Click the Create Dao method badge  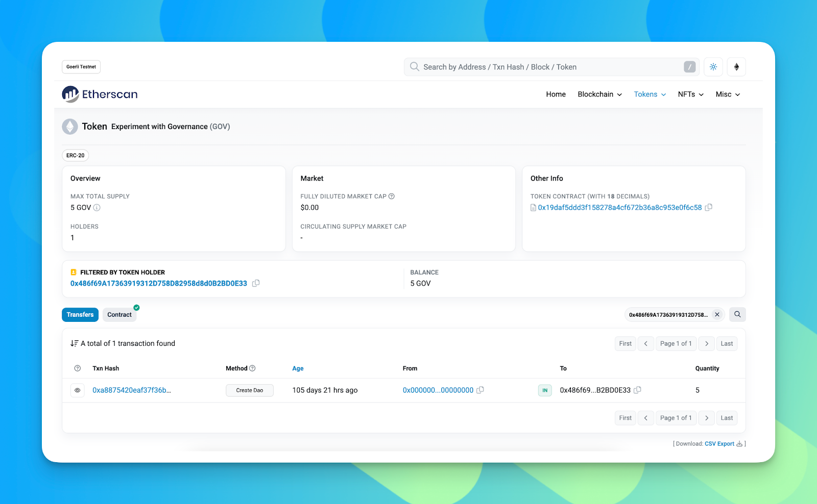[x=250, y=390]
